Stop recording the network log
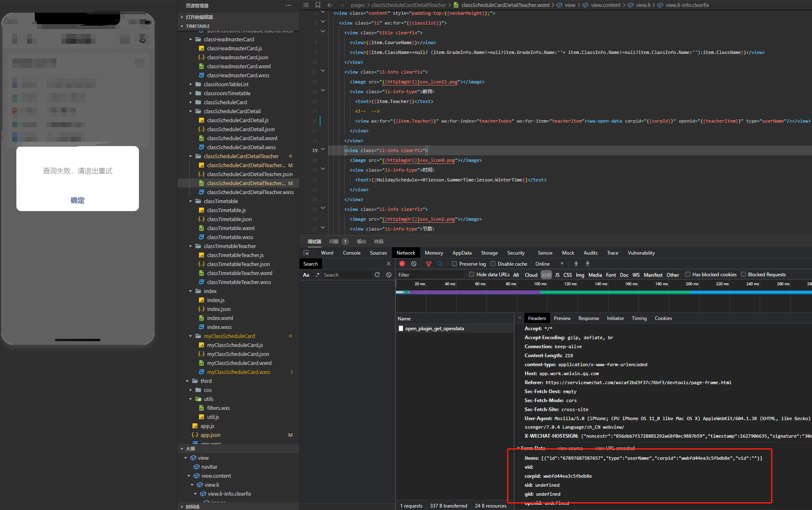 (x=402, y=264)
